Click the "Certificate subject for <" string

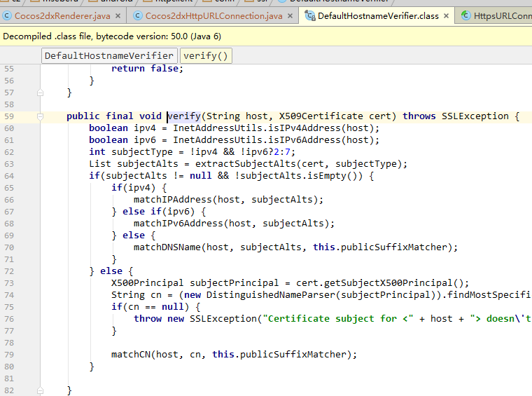click(x=338, y=319)
